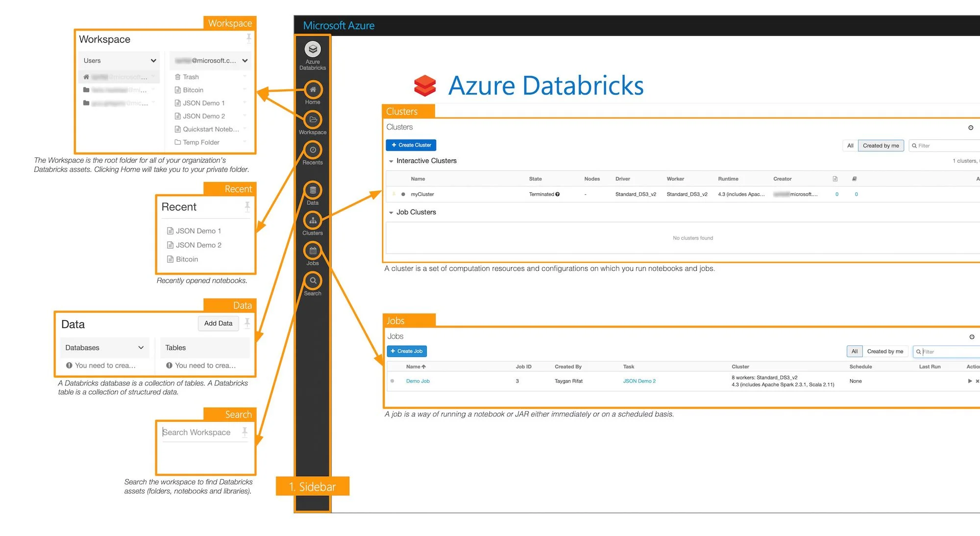The height and width of the screenshot is (536, 980).
Task: Click the Create Job button
Action: [407, 351]
